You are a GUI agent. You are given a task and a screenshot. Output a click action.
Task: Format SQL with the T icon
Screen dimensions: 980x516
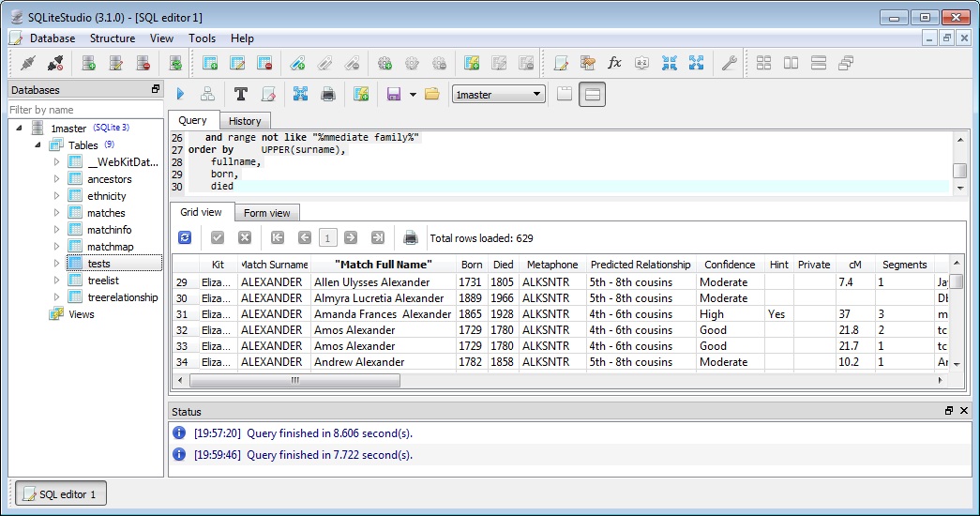click(x=241, y=95)
